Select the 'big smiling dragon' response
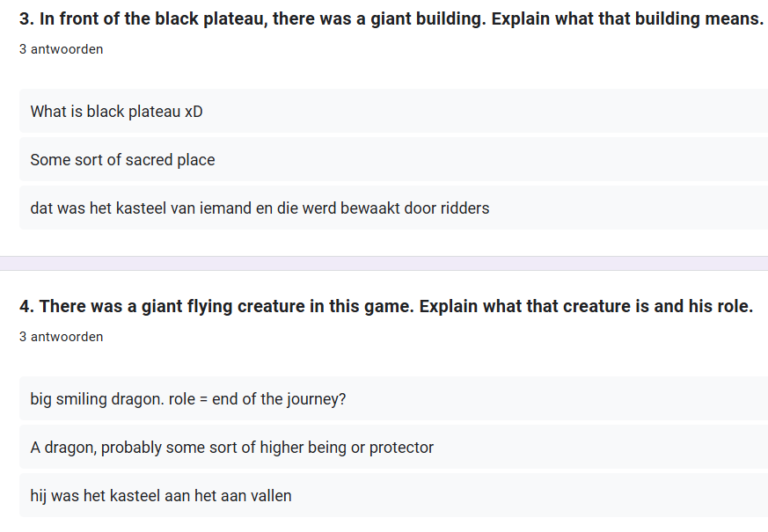 click(x=187, y=399)
